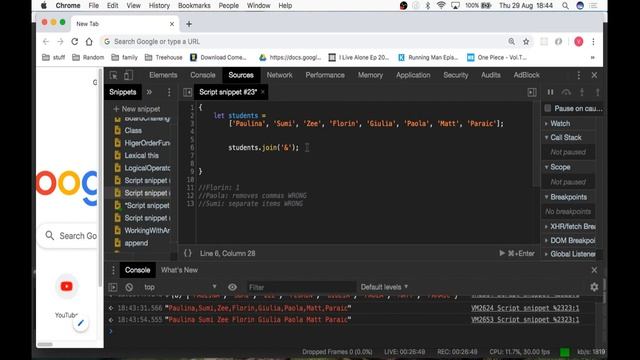Open Chrome three-dot menu
Viewport: 640px width, 360px height.
pos(593,42)
